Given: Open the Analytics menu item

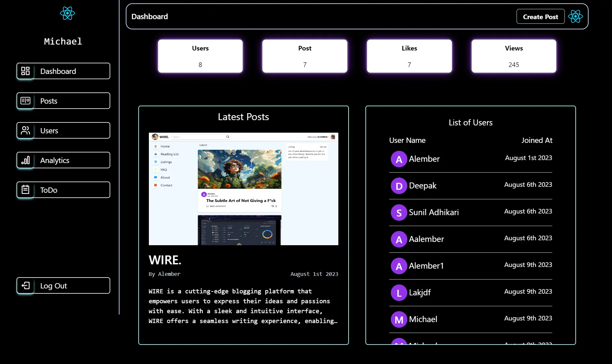Looking at the screenshot, I should (63, 160).
